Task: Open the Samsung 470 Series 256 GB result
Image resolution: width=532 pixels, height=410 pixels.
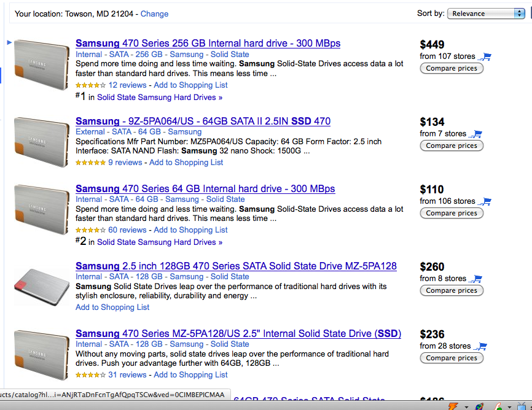Action: (208, 44)
